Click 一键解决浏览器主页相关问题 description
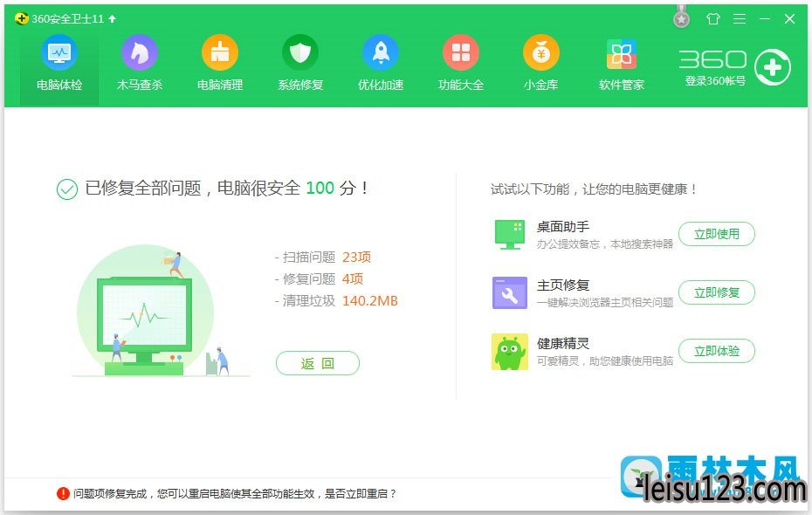 click(605, 303)
